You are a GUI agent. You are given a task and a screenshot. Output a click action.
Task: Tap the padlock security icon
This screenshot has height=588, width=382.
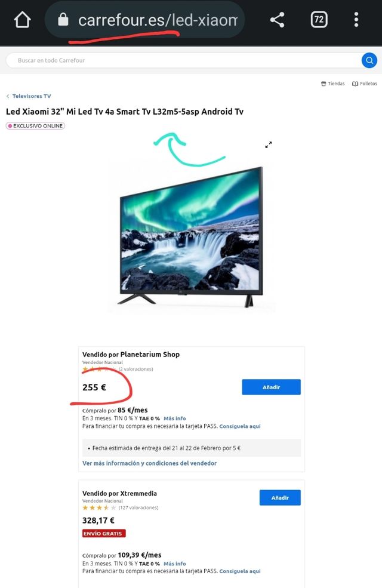coord(63,20)
